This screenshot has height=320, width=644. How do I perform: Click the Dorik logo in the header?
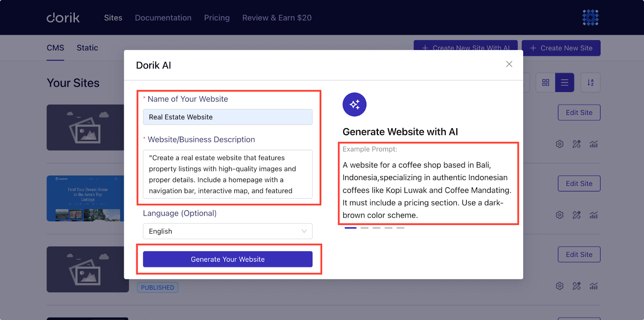coord(63,18)
